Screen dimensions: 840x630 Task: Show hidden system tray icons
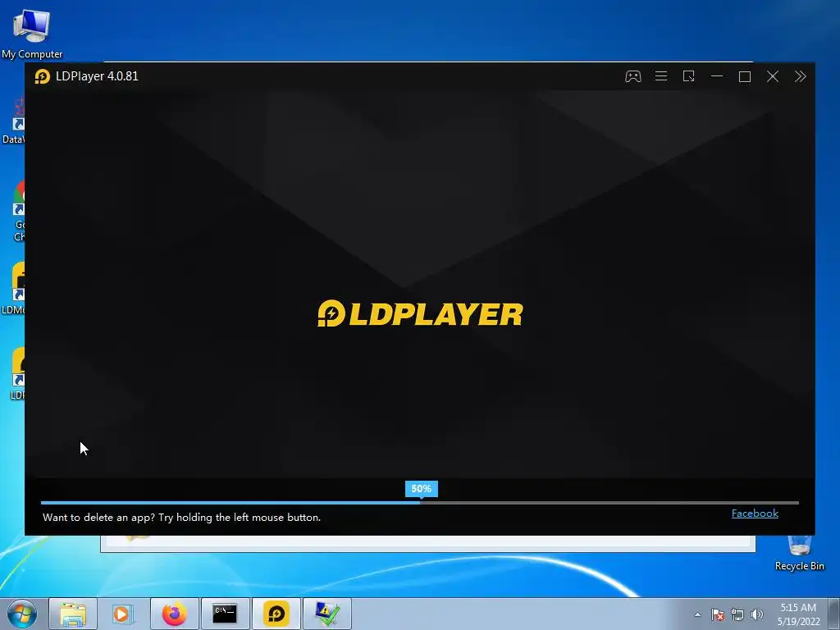(x=697, y=614)
